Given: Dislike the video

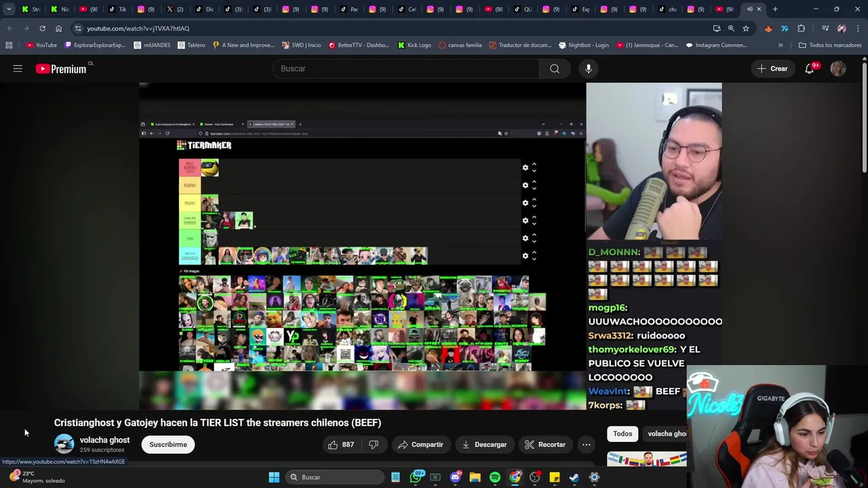Looking at the screenshot, I should coord(374,445).
